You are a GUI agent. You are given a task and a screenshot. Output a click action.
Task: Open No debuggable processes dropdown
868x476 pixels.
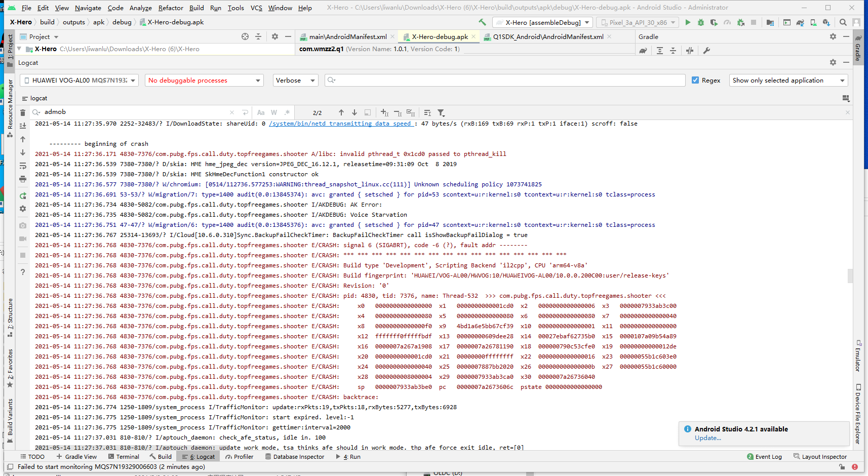[205, 80]
